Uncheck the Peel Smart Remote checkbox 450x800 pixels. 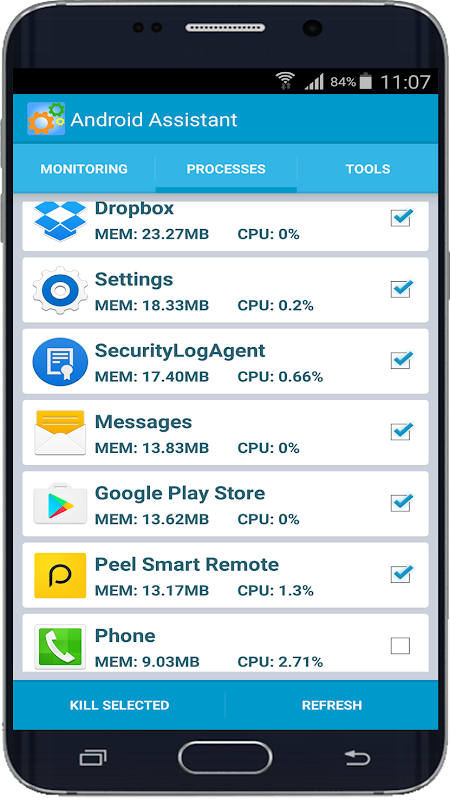click(x=402, y=573)
